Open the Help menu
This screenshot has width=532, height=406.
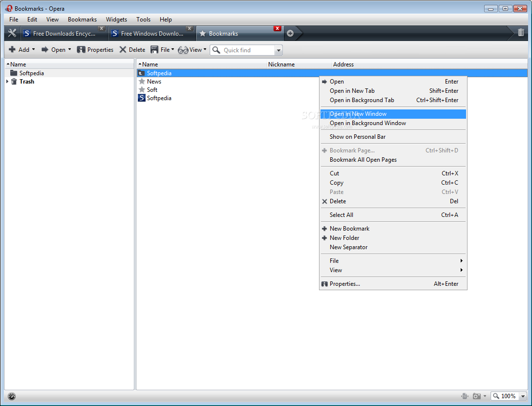[166, 20]
